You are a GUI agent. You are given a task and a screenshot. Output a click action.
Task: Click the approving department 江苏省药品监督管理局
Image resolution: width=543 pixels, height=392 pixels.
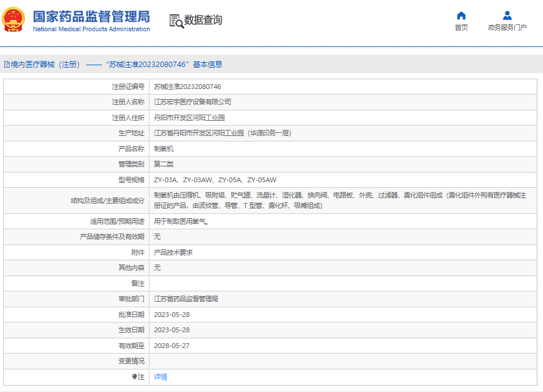(x=186, y=299)
